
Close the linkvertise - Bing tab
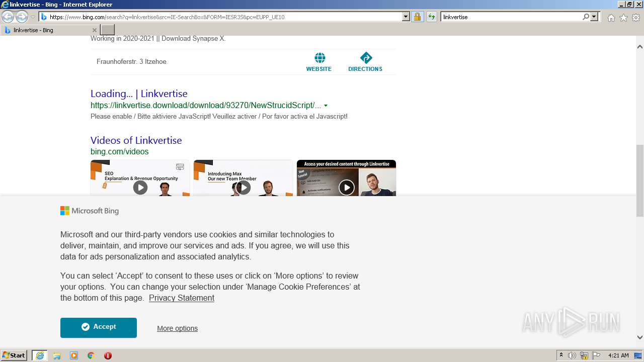(x=94, y=30)
